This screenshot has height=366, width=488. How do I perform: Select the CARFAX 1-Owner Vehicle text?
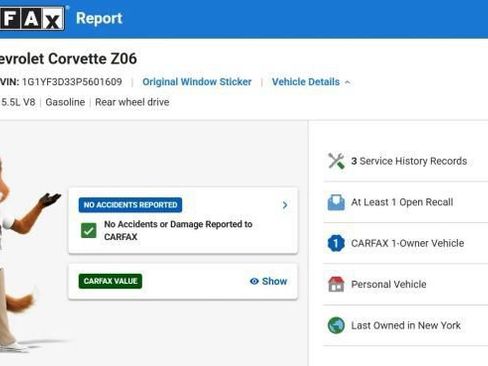coord(407,243)
